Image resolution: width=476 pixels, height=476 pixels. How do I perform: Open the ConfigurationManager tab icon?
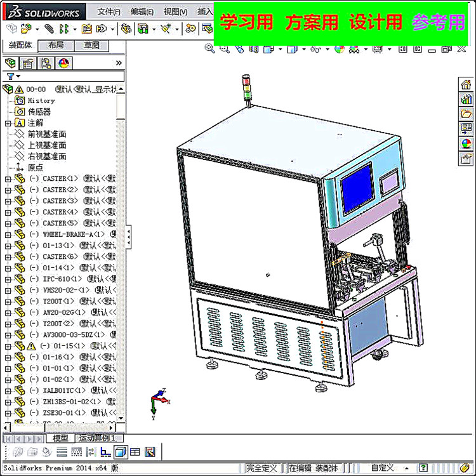click(46, 63)
